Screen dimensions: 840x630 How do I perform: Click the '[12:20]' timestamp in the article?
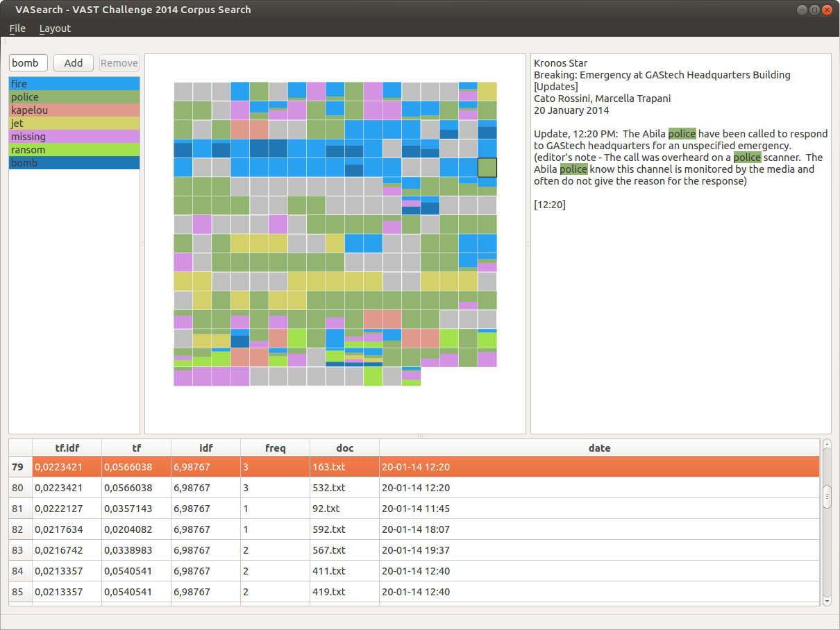tap(550, 205)
